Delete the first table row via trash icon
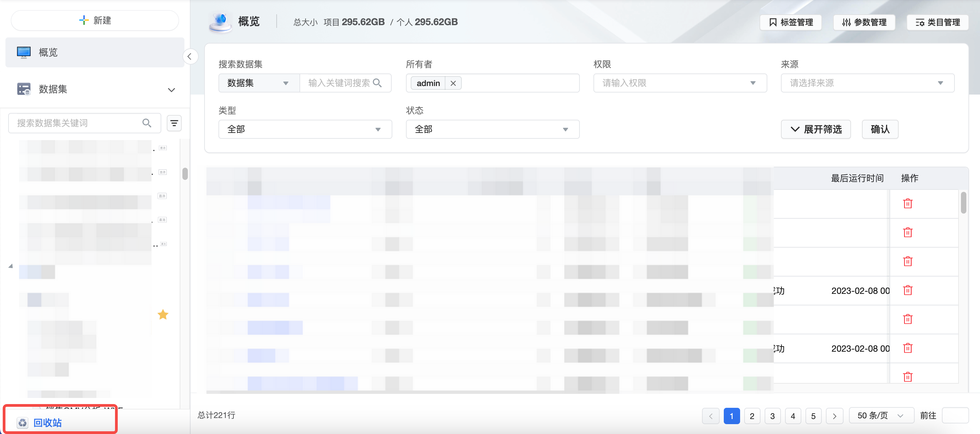Image resolution: width=980 pixels, height=434 pixels. pyautogui.click(x=908, y=203)
